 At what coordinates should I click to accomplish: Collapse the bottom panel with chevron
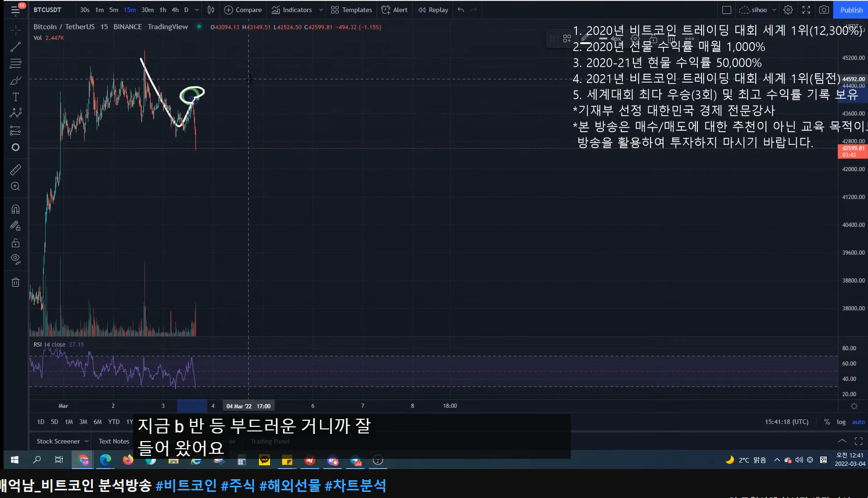[x=842, y=441]
